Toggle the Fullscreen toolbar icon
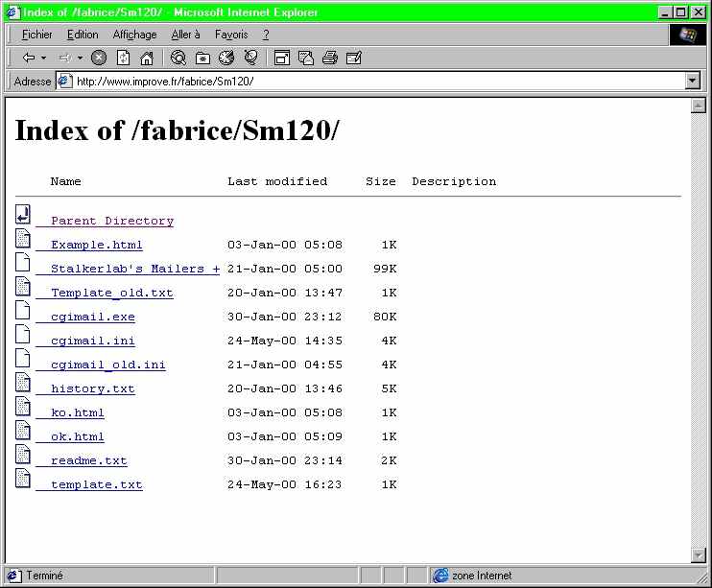The width and height of the screenshot is (712, 588). 282,58
